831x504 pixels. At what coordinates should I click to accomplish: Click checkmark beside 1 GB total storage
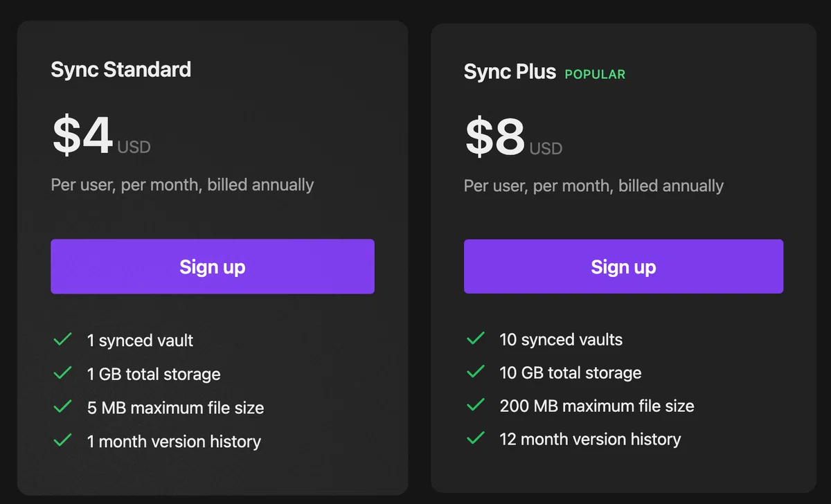coord(63,373)
